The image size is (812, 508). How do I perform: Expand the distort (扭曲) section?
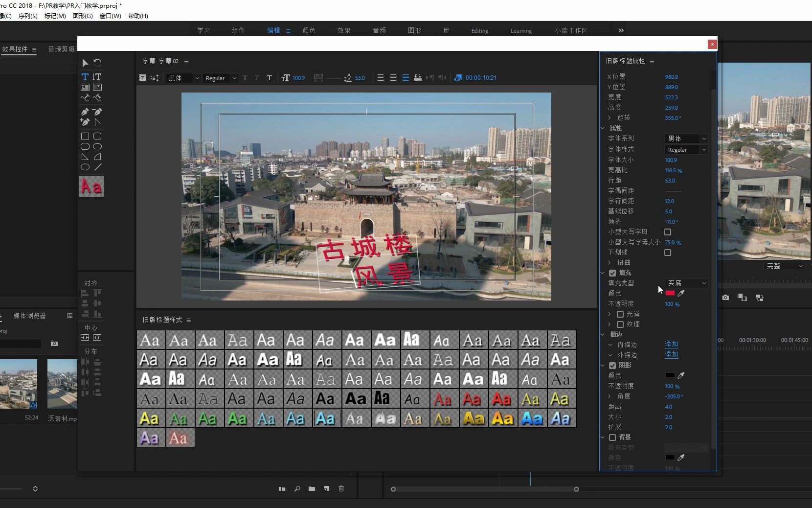pos(609,263)
